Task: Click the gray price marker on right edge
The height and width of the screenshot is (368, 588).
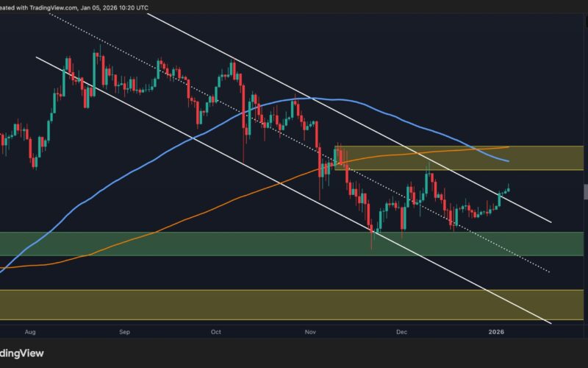Action: pos(584,191)
